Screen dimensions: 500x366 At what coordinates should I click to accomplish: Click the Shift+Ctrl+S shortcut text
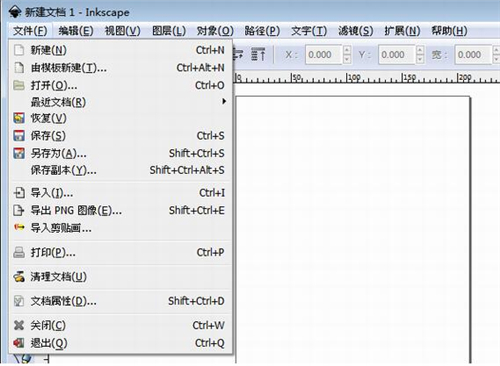196,153
